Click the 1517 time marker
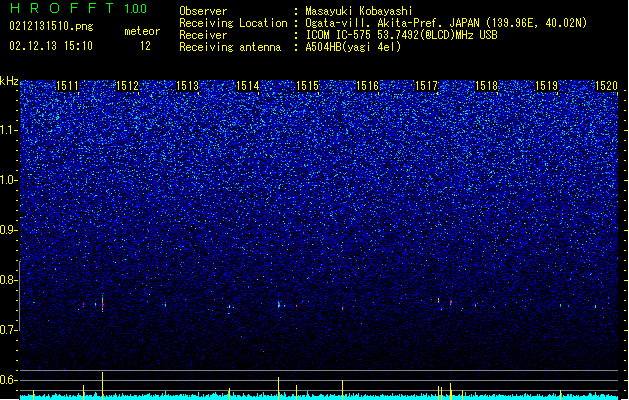This screenshot has height=400, width=629. 426,86
